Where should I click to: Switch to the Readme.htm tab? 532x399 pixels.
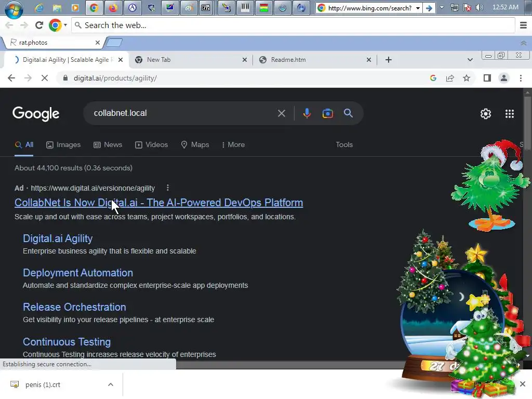pos(315,60)
